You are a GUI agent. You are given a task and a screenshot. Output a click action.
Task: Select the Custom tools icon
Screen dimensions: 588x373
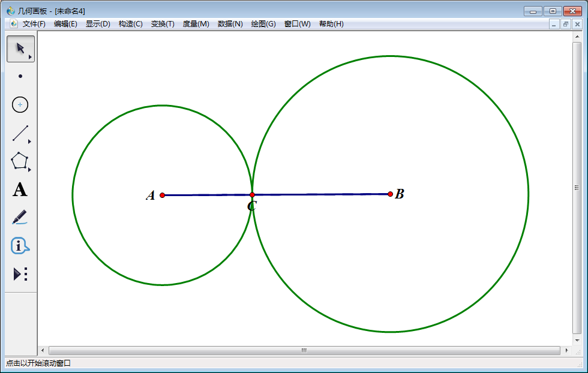(x=20, y=274)
